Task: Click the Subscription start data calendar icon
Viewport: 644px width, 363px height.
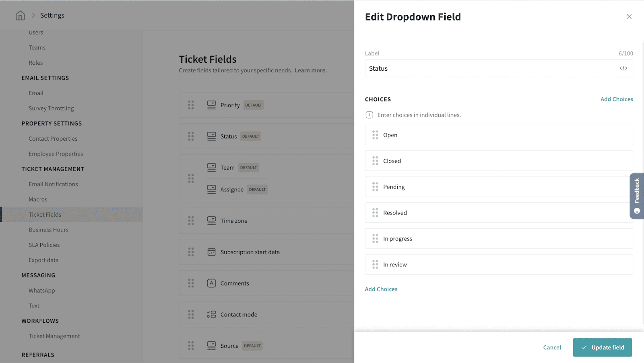Action: pyautogui.click(x=211, y=252)
